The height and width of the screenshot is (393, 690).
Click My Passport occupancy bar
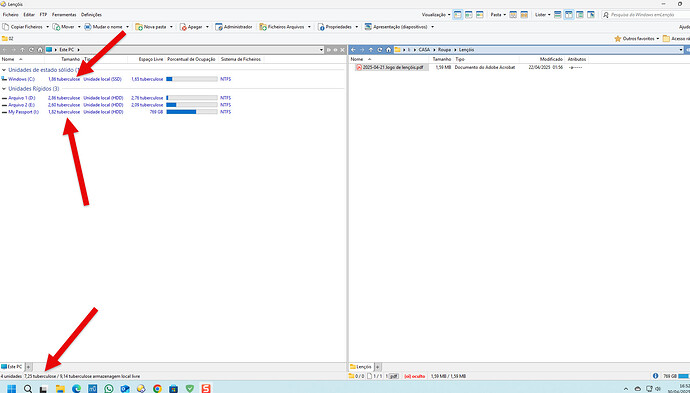point(192,112)
